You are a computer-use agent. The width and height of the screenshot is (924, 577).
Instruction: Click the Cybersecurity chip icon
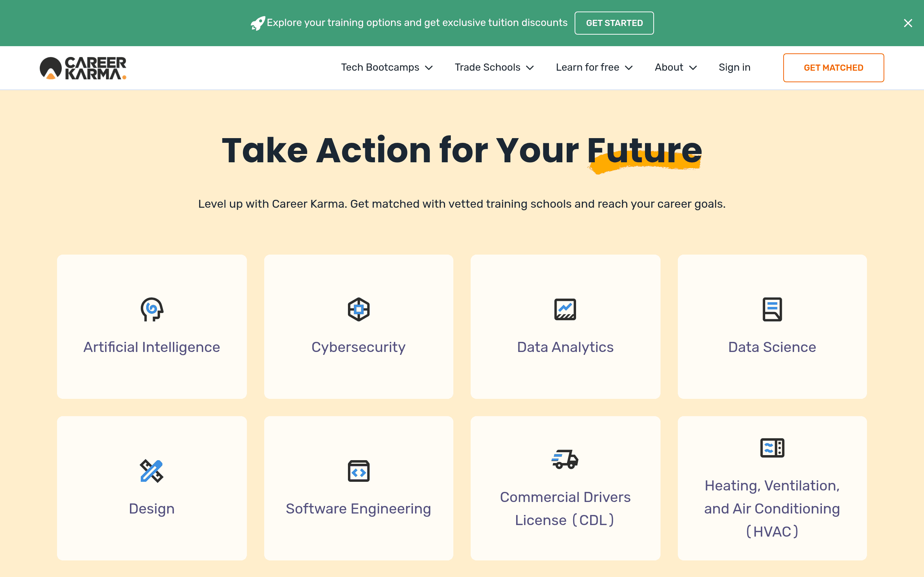(x=358, y=309)
